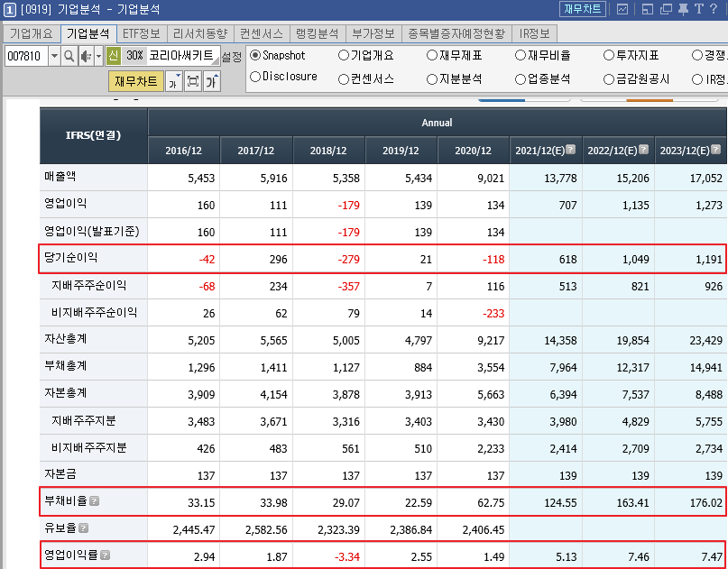Image resolution: width=728 pixels, height=569 pixels.
Task: Click the 2021/12(E) 부채총계 value 7,964
Action: [563, 368]
